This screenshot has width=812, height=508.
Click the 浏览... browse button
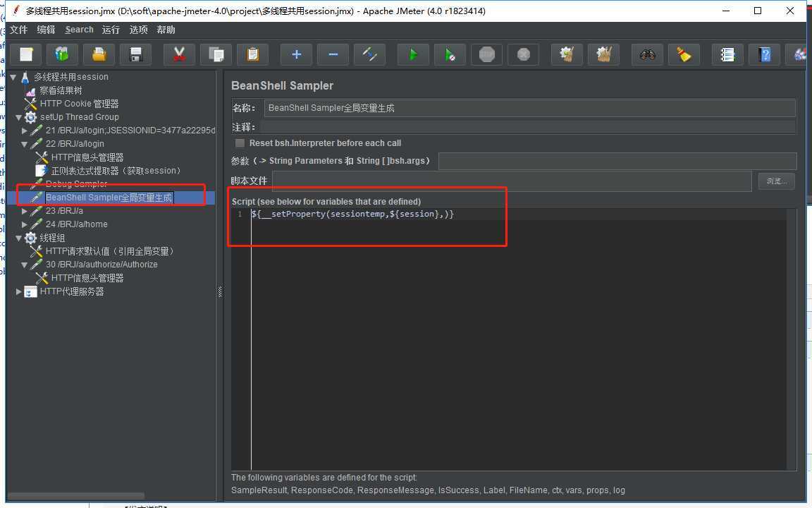pos(776,181)
